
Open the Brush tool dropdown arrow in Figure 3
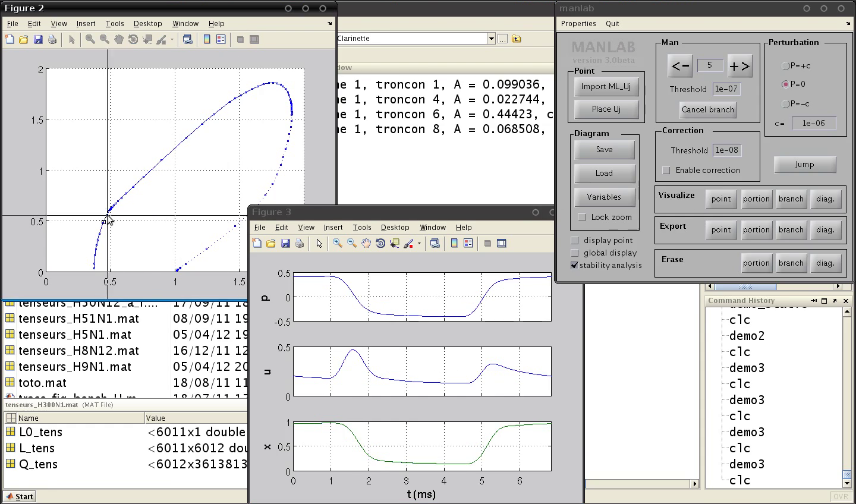click(419, 244)
